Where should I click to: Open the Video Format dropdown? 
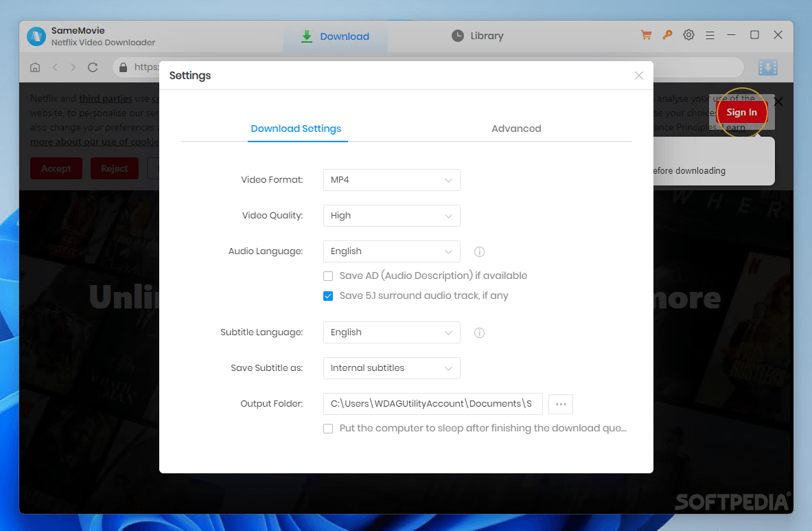(391, 180)
